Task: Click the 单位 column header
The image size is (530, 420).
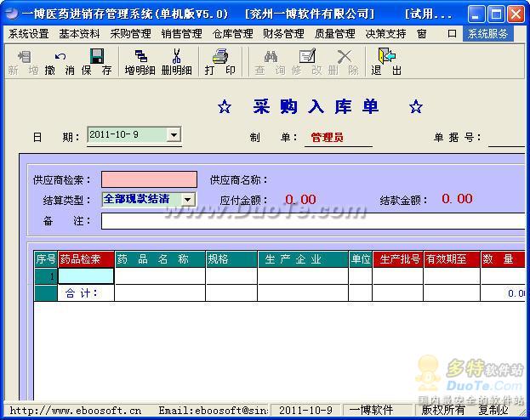Action: [361, 259]
